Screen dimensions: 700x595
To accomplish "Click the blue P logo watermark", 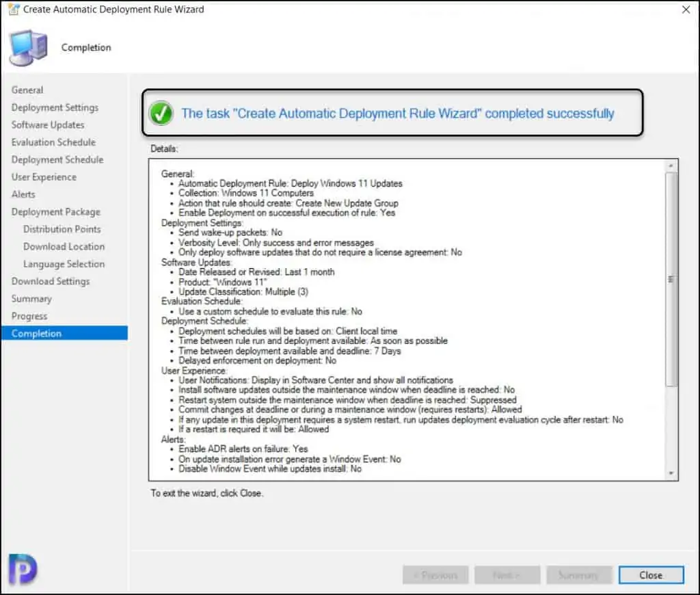I will pos(25,568).
